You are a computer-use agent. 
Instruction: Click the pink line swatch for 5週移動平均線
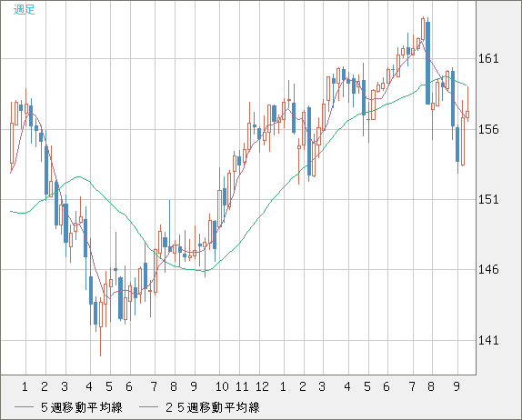coord(24,407)
